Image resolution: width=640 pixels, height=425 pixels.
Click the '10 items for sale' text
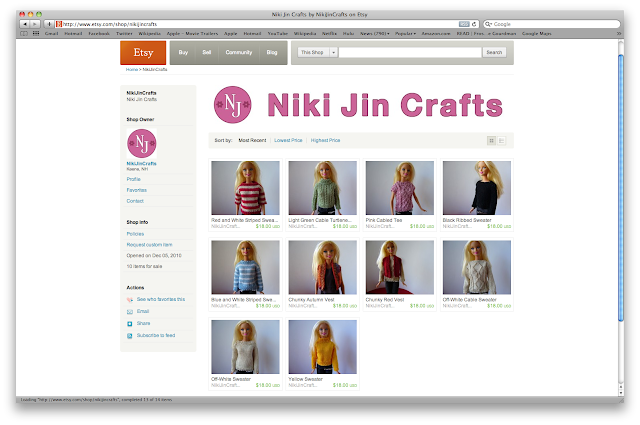(x=144, y=267)
